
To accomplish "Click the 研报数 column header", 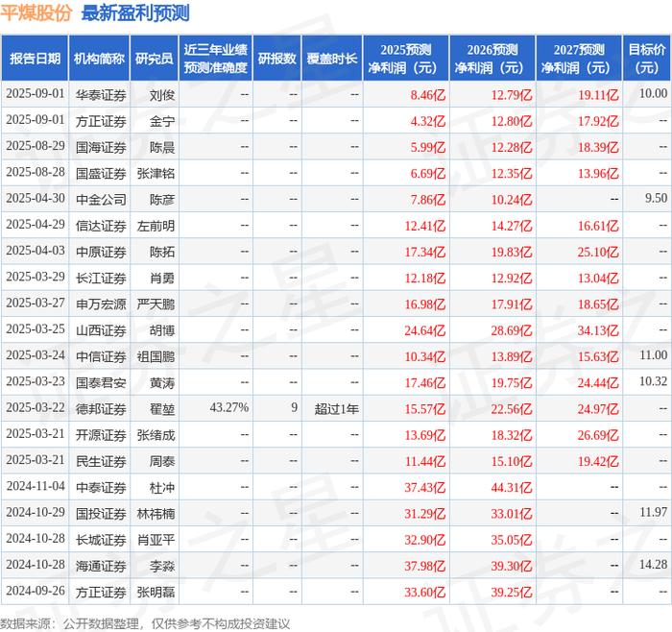I will pos(276,59).
